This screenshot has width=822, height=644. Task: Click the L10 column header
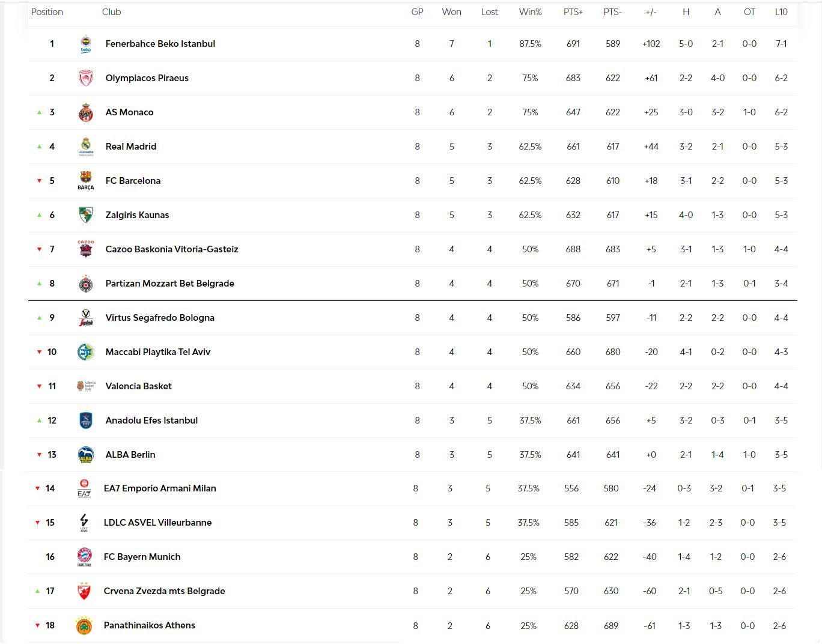point(781,12)
